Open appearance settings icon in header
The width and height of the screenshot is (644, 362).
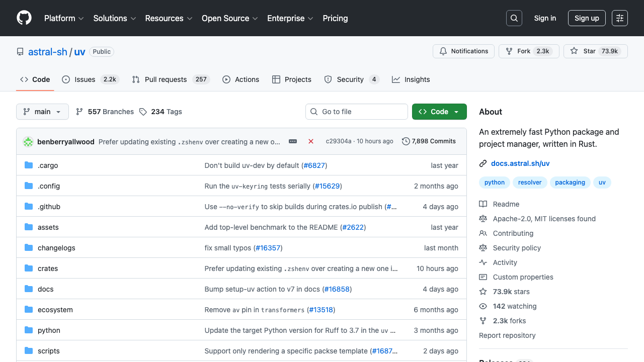(620, 18)
